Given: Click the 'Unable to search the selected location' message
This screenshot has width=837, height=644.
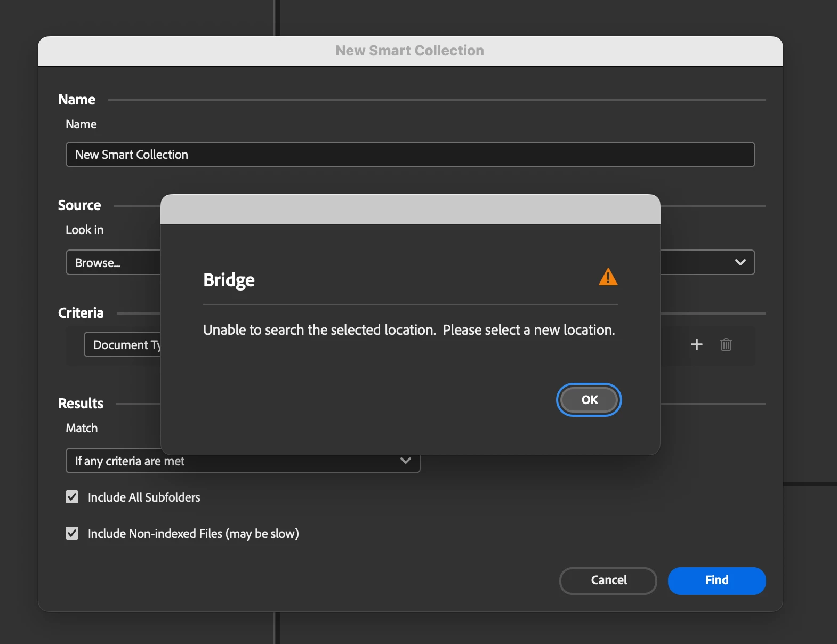Looking at the screenshot, I should [x=409, y=330].
